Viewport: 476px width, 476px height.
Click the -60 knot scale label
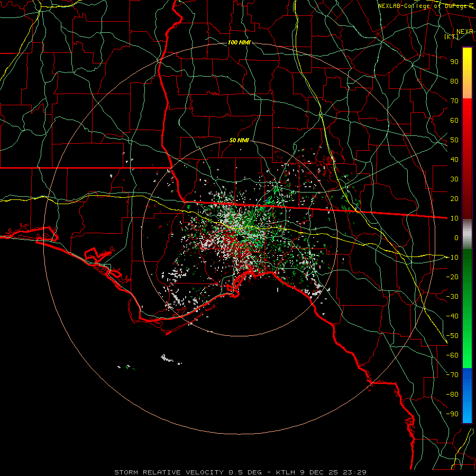(452, 355)
